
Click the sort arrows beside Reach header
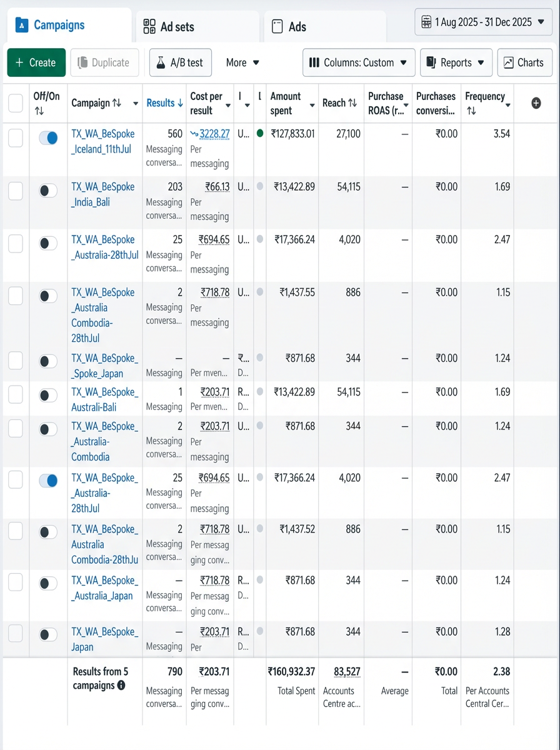click(352, 103)
